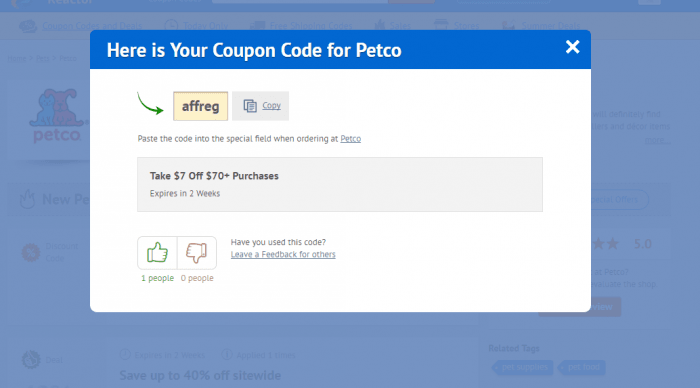This screenshot has height=388, width=700.
Task: Open Free Shipping Codes section
Action: (311, 26)
